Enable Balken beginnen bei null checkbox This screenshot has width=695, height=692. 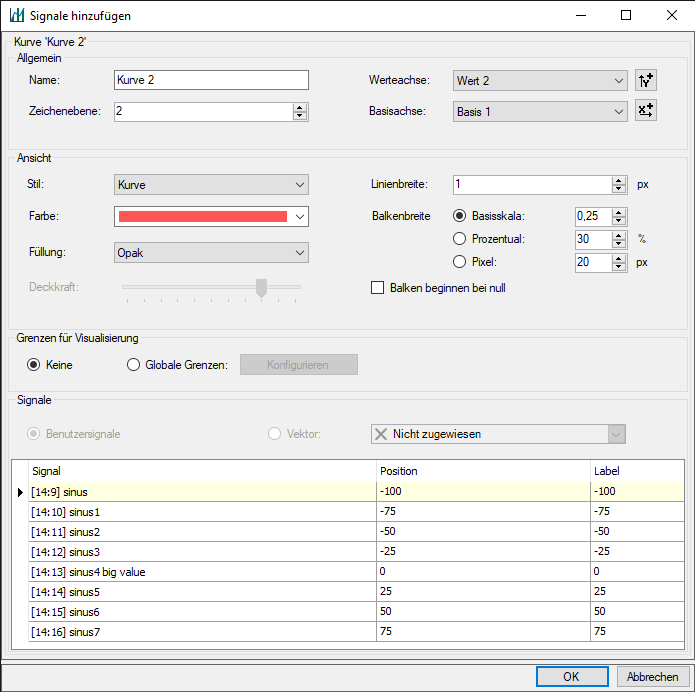[378, 288]
